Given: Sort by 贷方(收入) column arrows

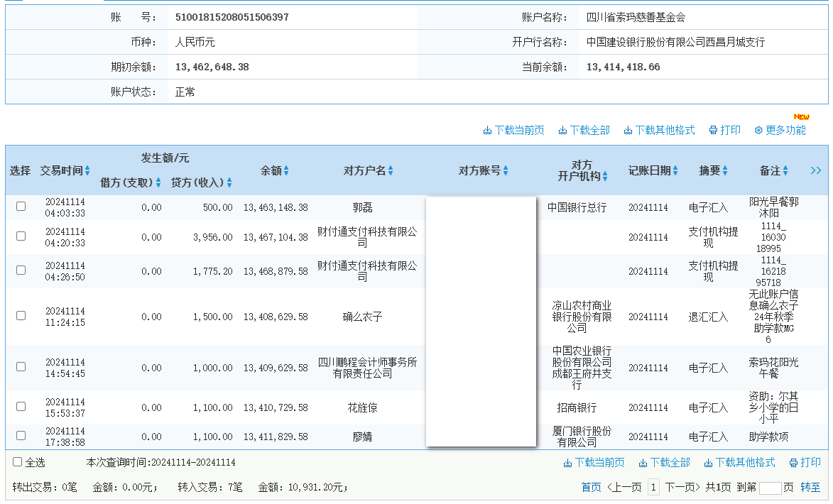Looking at the screenshot, I should [229, 182].
